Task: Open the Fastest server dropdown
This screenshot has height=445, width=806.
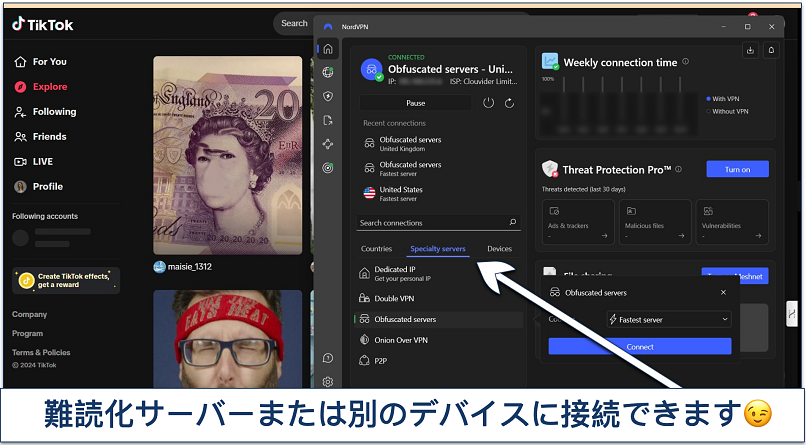Action: pyautogui.click(x=669, y=320)
